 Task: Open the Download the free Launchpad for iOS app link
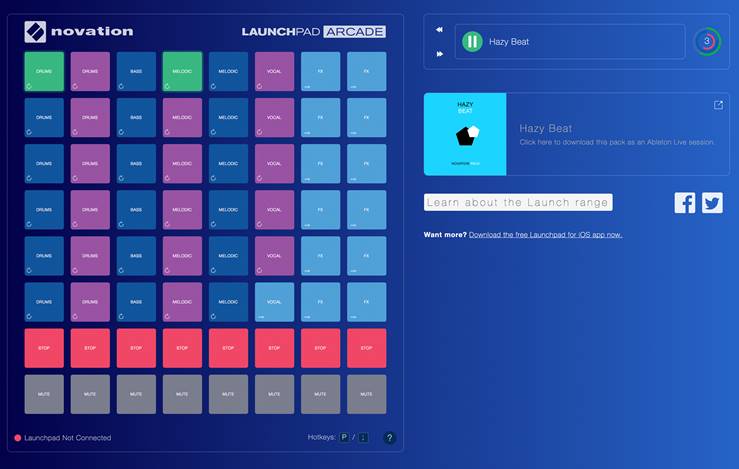[x=545, y=235]
